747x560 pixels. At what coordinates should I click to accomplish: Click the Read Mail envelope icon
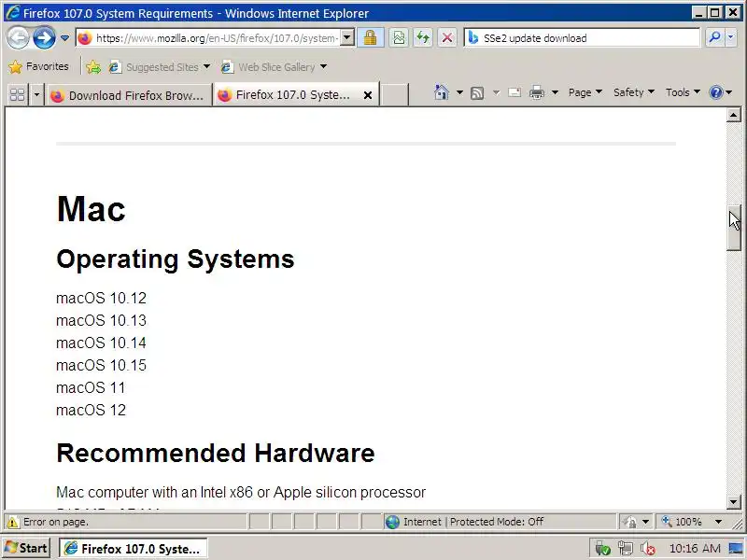514,92
